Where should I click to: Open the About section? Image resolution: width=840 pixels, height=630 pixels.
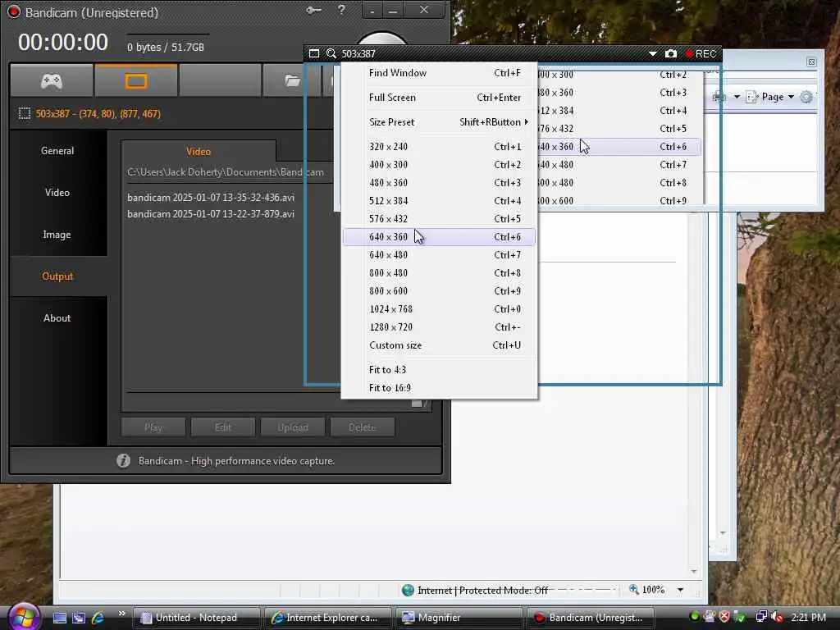click(57, 318)
